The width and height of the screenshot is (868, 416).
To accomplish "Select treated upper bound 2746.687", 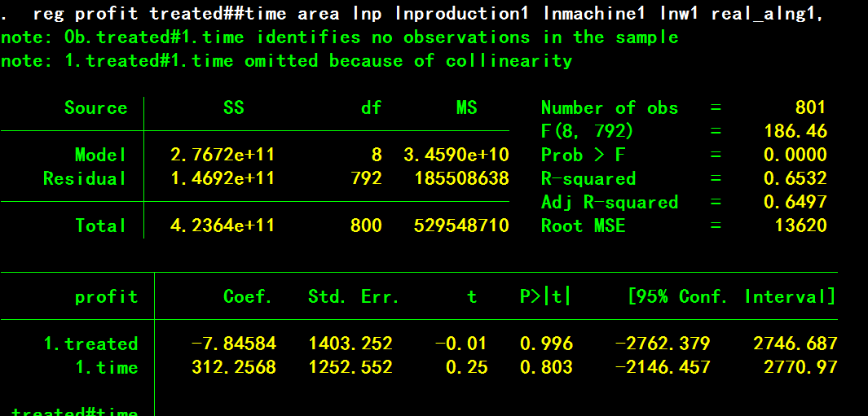I will coord(795,344).
